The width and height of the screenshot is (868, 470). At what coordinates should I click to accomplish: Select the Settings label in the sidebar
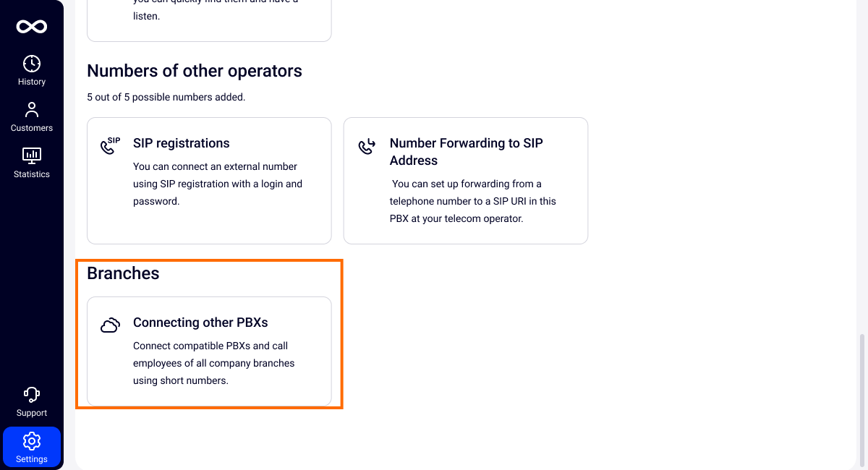pos(32,459)
